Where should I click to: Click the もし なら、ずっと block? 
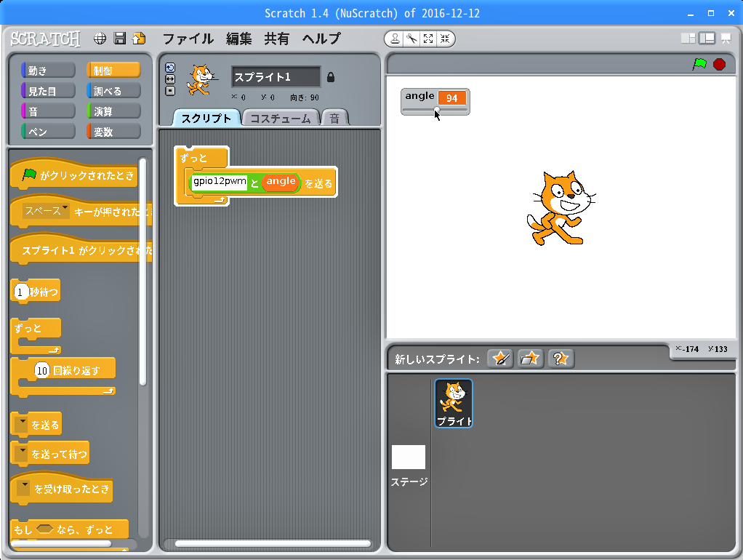point(69,529)
